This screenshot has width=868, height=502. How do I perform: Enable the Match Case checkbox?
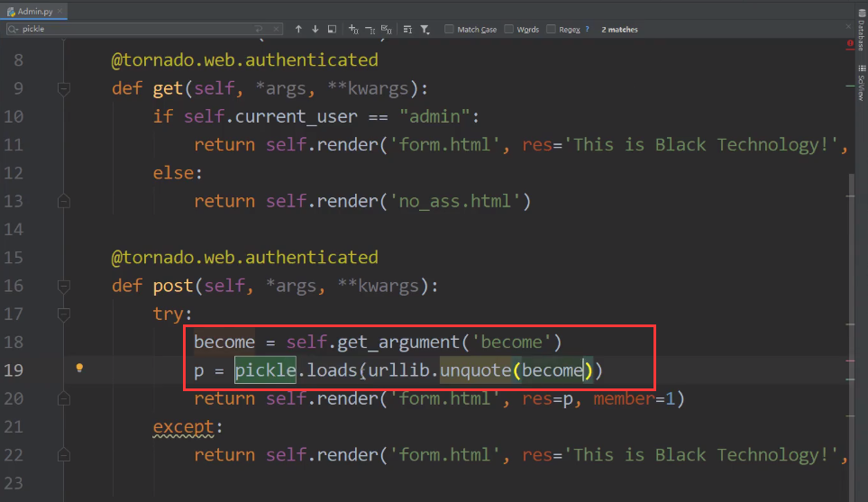pyautogui.click(x=450, y=29)
